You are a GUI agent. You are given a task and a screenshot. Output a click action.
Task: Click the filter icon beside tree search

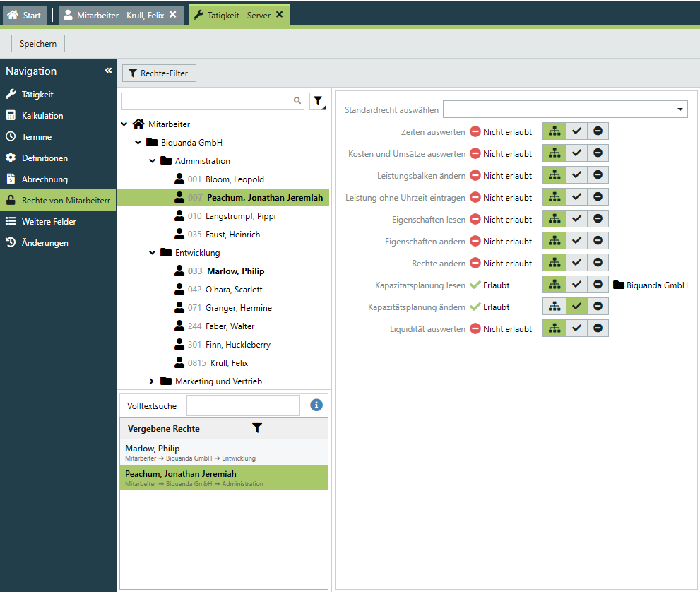(x=318, y=102)
